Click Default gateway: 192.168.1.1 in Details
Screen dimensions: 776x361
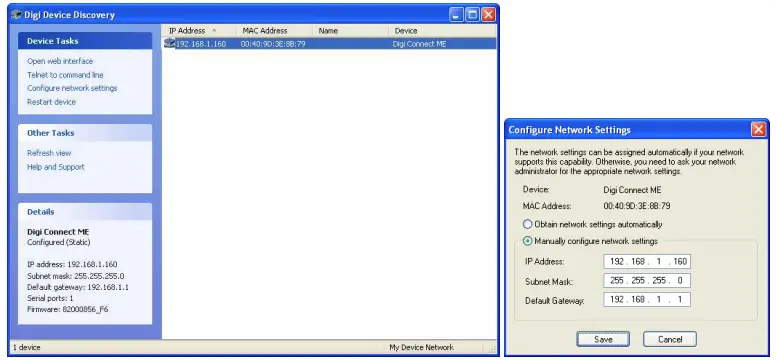click(78, 287)
